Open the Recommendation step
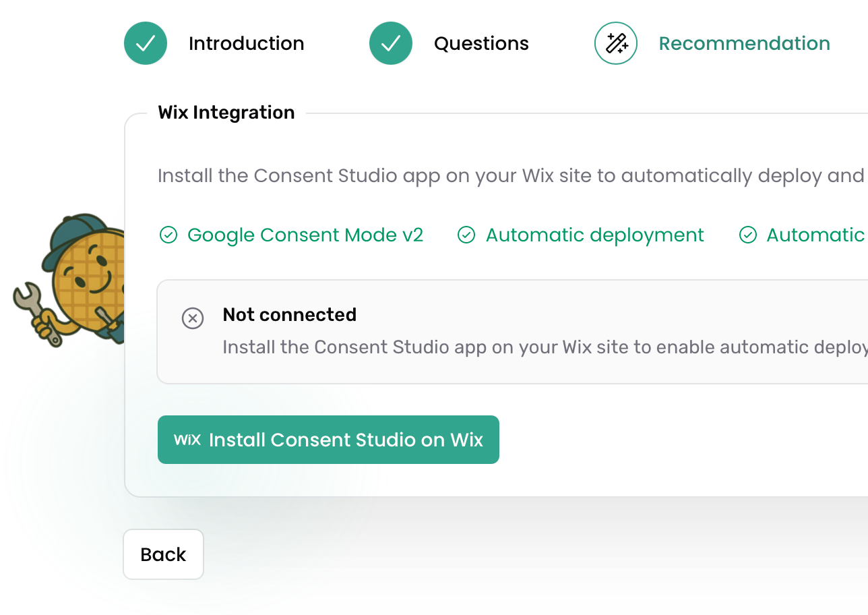 745,43
